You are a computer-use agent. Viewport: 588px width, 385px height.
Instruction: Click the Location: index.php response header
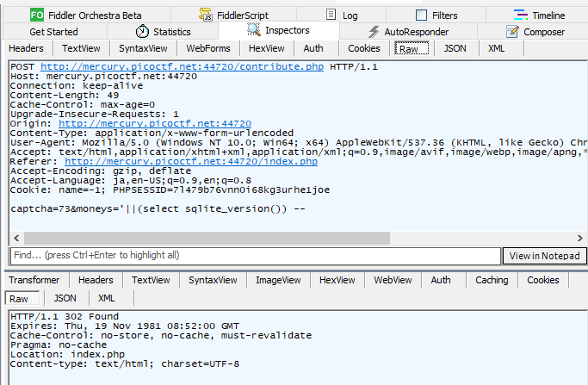click(67, 354)
